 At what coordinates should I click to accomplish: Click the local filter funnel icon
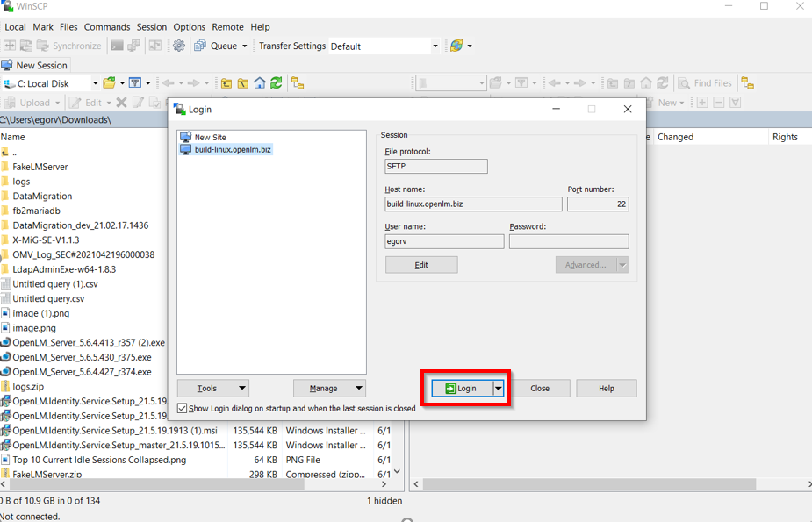[x=135, y=83]
